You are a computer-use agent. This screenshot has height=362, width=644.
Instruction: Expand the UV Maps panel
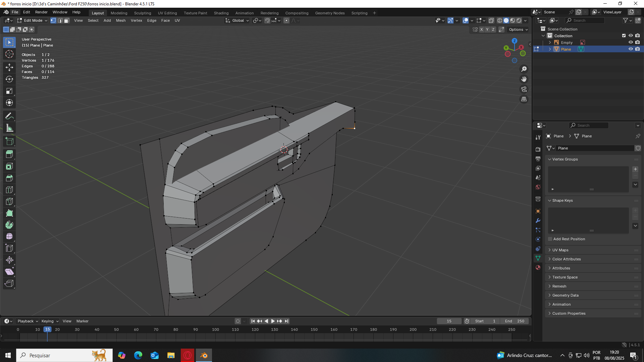(x=560, y=250)
